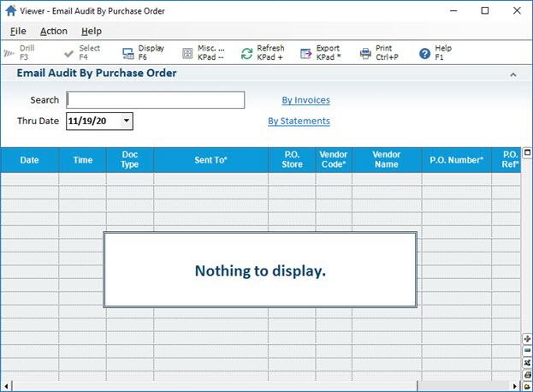
Task: Sort by the Vendor Name column header
Action: pos(387,160)
